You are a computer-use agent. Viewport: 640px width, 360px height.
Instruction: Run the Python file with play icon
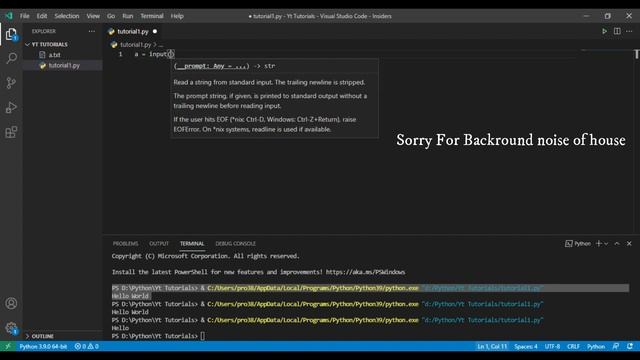point(604,31)
